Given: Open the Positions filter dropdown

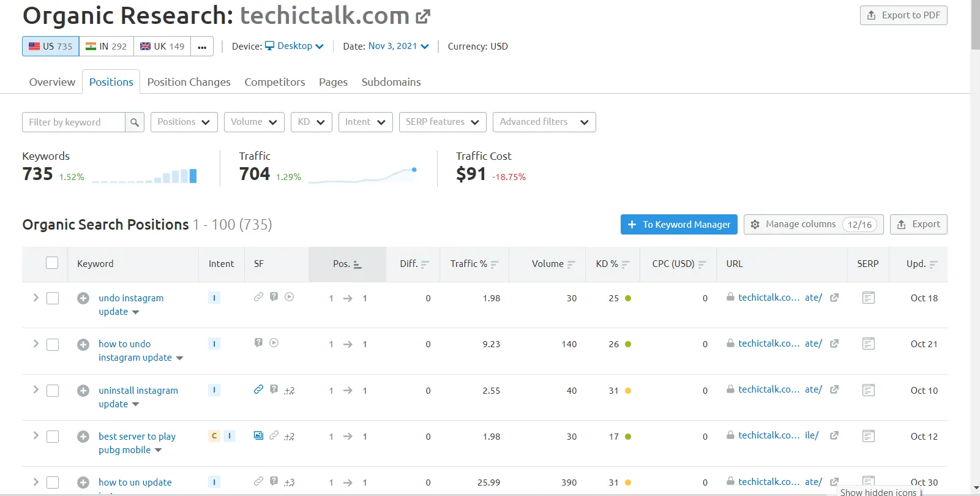Looking at the screenshot, I should coord(184,122).
